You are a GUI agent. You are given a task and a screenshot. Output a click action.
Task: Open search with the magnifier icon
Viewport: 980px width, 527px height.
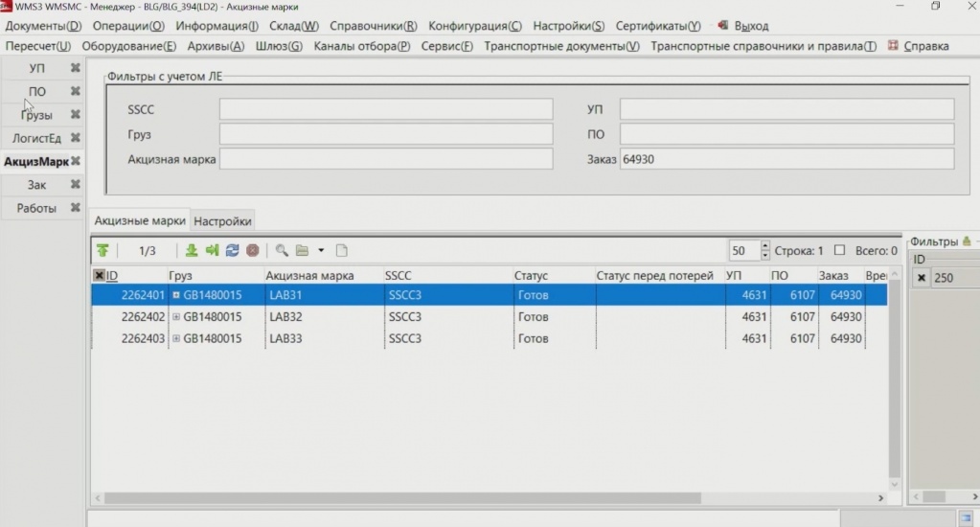tap(282, 251)
